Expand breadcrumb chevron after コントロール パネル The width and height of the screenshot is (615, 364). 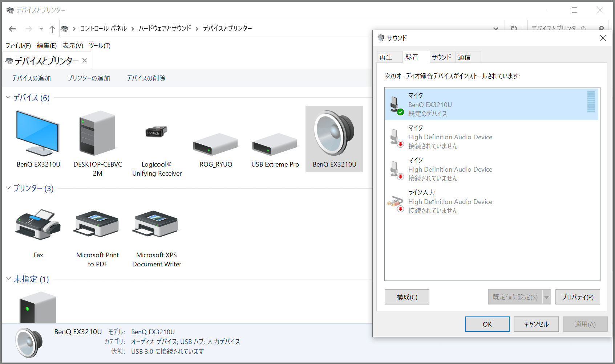tap(133, 29)
